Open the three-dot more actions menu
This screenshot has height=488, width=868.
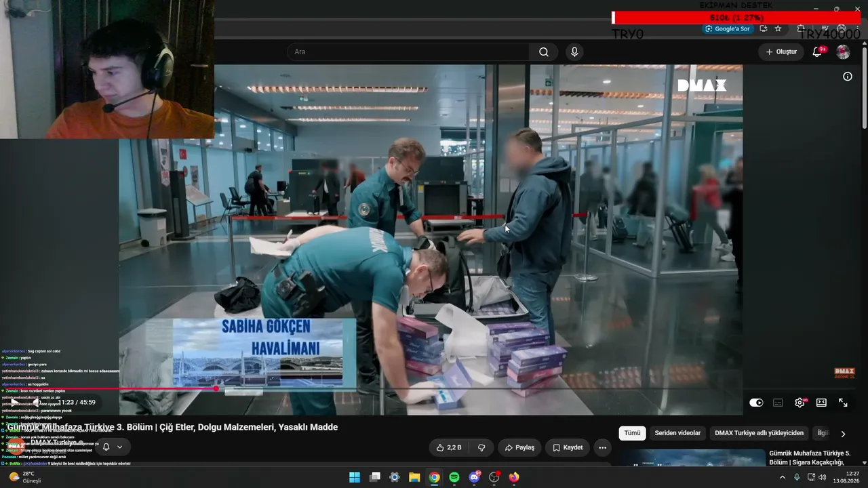point(602,448)
